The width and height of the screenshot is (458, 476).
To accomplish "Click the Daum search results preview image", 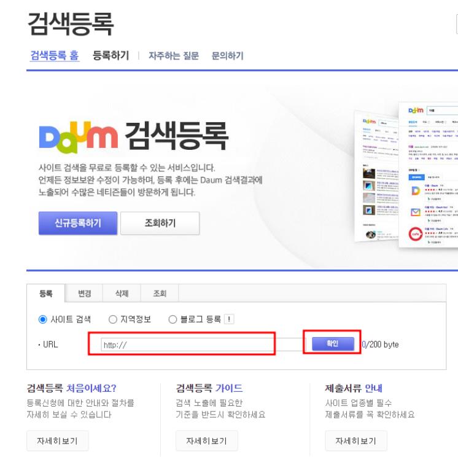I will click(406, 175).
